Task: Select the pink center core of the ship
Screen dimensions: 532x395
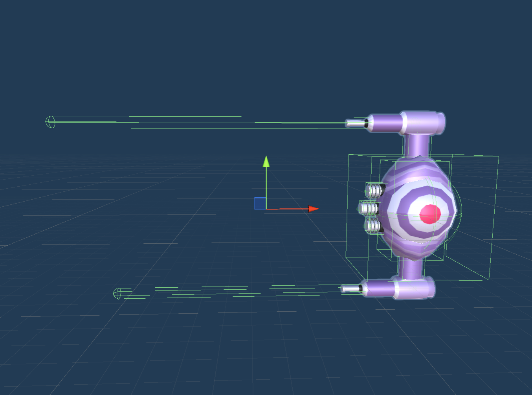Action: point(430,214)
